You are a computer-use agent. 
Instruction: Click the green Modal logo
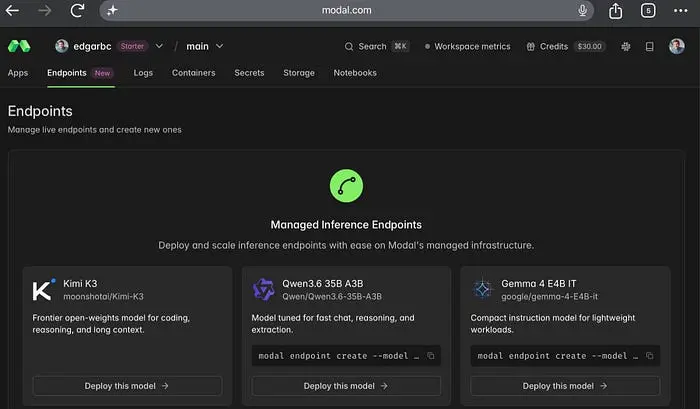point(19,46)
